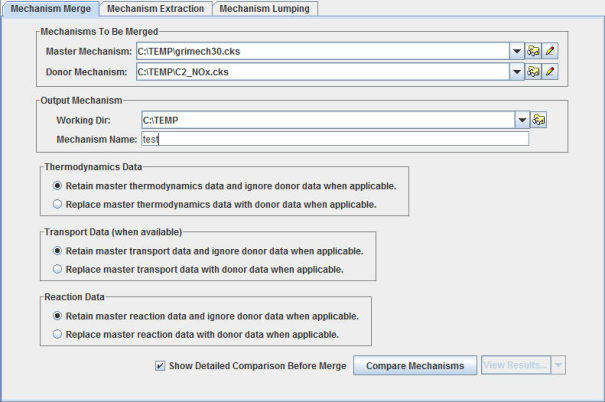Switch to the Mechanism Merge tab

click(x=51, y=8)
